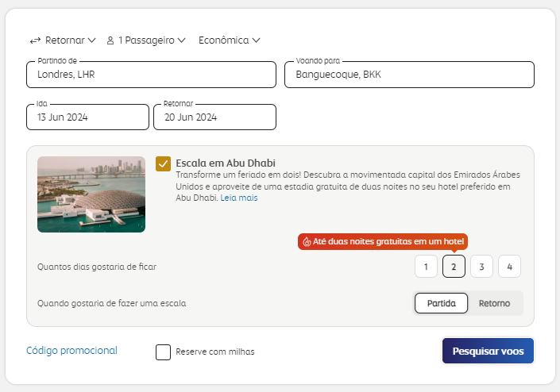Click the passenger person icon
Viewport: 560px width, 392px height.
click(110, 40)
